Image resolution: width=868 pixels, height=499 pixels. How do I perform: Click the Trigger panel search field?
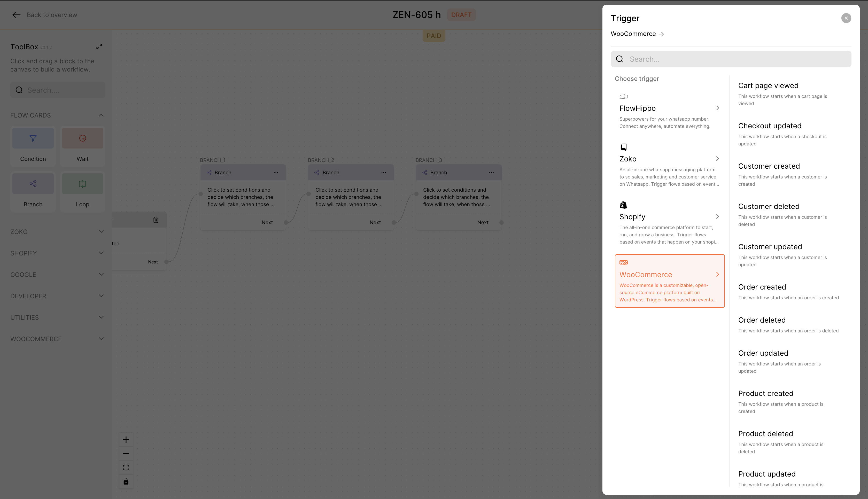(x=731, y=59)
